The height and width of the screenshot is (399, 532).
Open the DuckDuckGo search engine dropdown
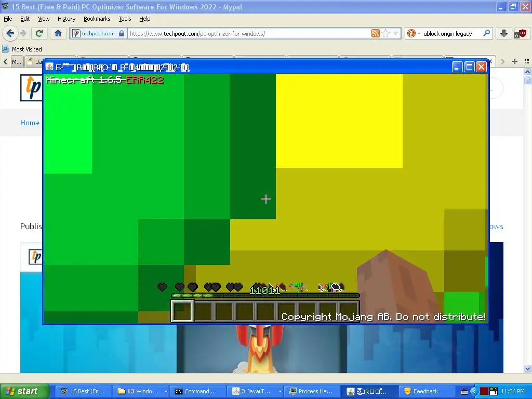tap(414, 33)
